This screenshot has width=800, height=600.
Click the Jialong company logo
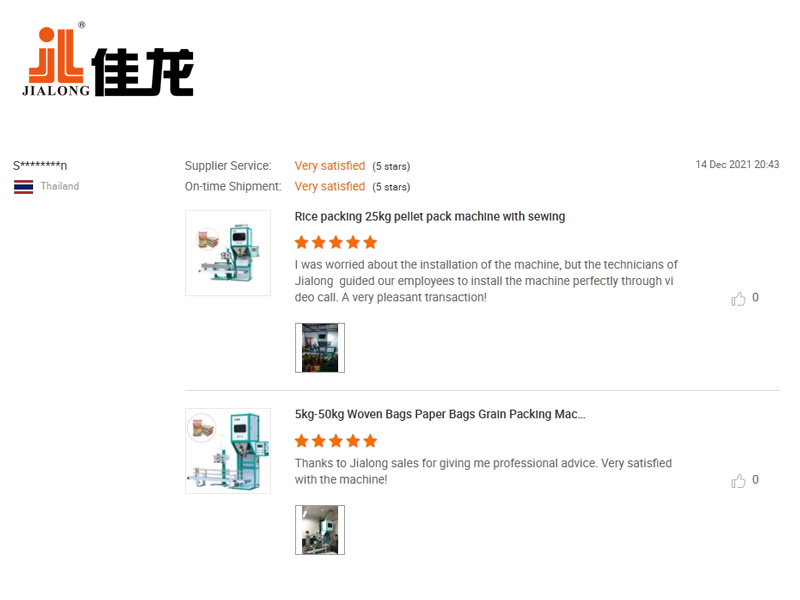point(108,59)
